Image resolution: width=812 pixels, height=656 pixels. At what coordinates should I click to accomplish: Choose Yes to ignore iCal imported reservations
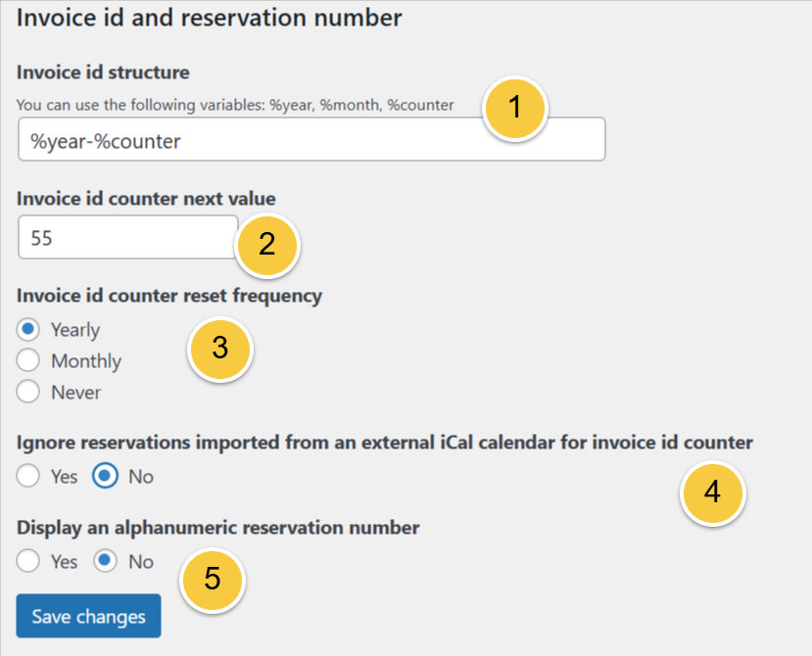pos(28,477)
